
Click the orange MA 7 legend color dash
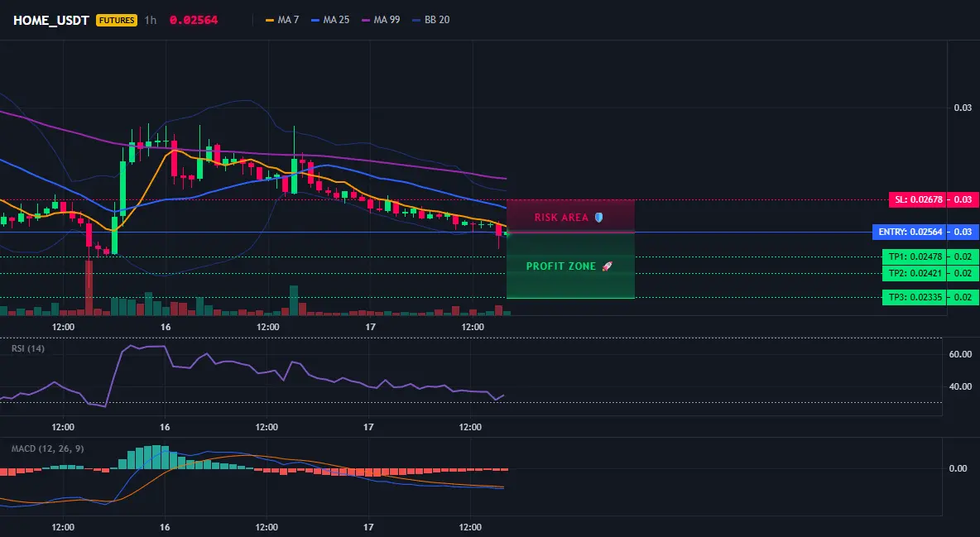pyautogui.click(x=270, y=20)
